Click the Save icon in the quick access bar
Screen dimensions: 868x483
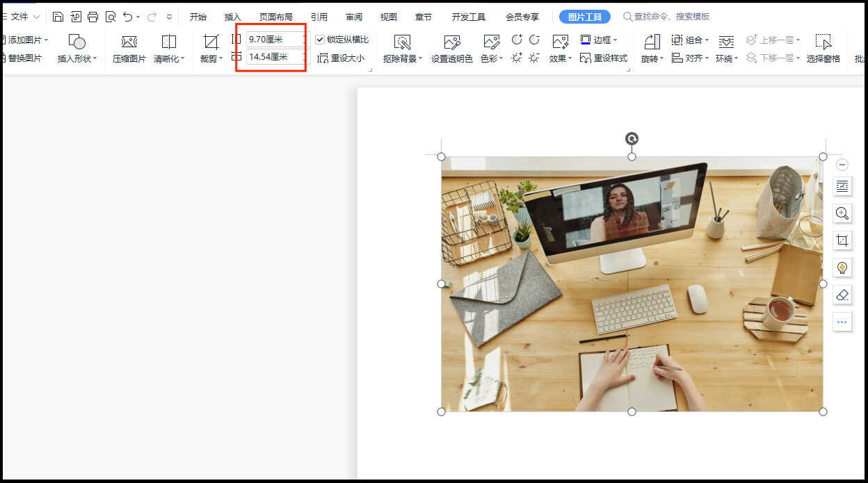pos(58,16)
